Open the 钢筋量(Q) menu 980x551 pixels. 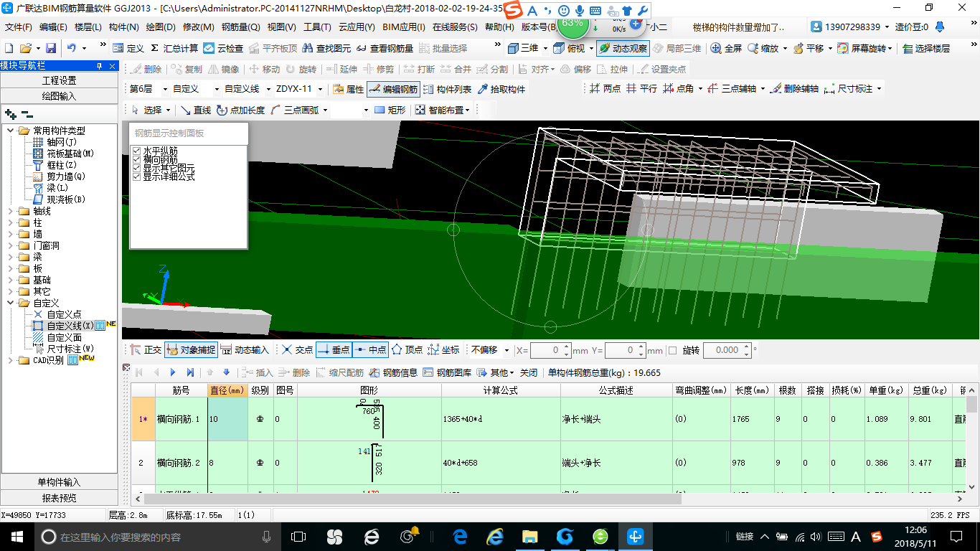(240, 27)
